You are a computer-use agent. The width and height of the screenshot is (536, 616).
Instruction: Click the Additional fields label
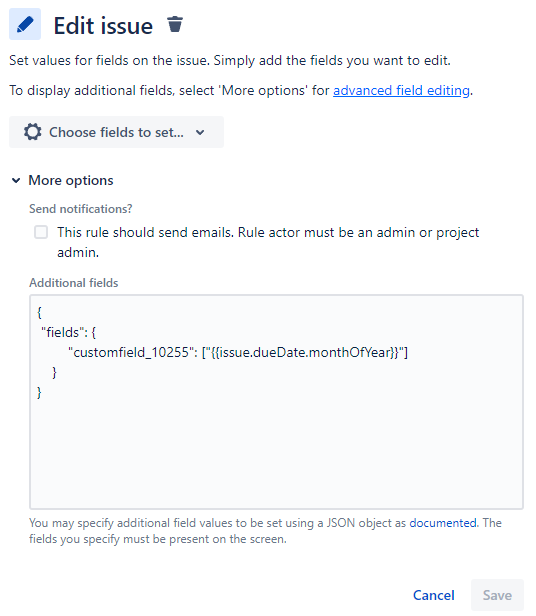click(73, 283)
